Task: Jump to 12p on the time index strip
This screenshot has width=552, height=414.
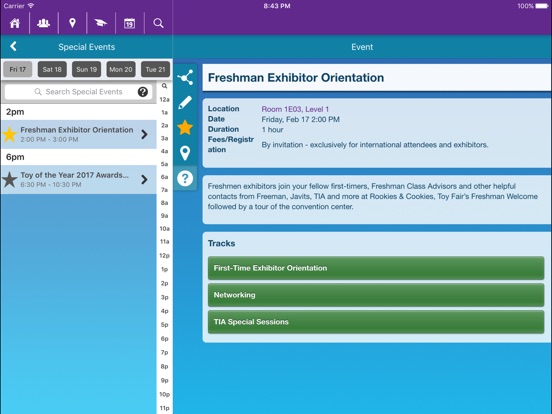Action: 164,256
